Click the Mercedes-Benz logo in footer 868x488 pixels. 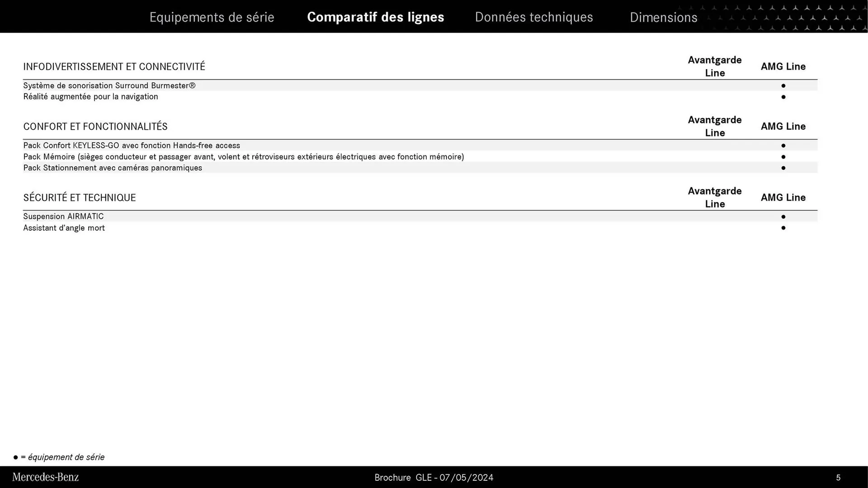tap(45, 477)
